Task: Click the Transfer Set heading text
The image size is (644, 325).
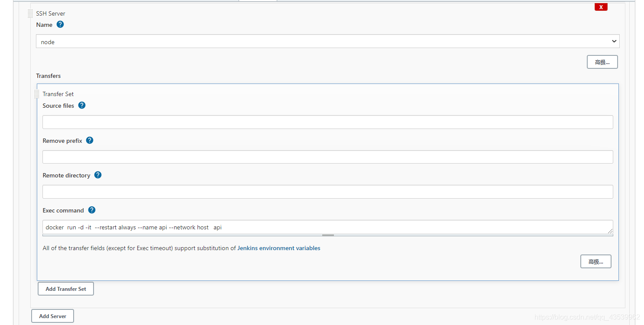Action: pyautogui.click(x=58, y=94)
